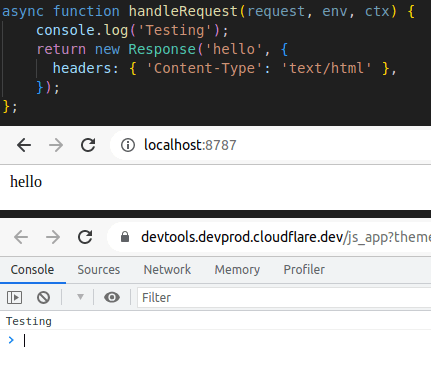Viewport: 431px width, 387px height.
Task: Expand the JavaScript context dropdown arrow
Action: coord(80,297)
